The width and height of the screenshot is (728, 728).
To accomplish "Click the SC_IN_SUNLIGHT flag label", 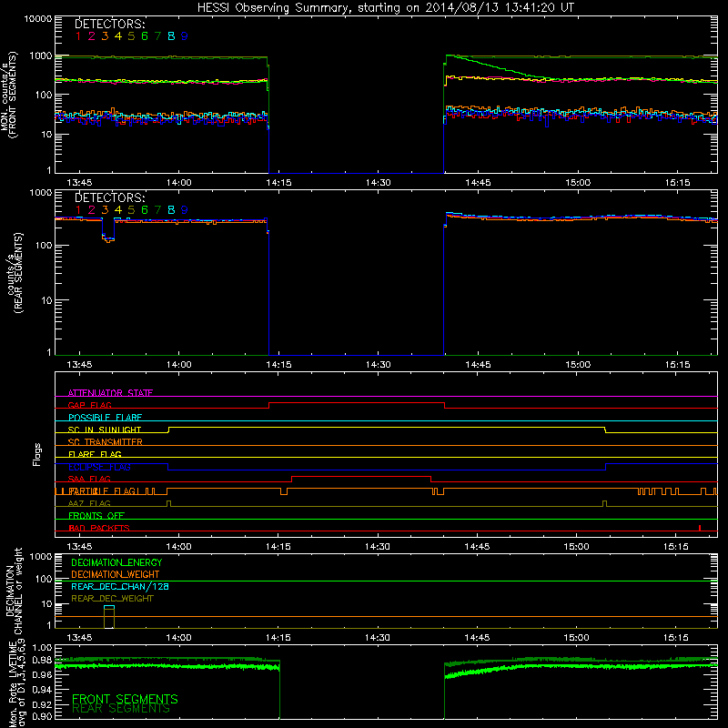I will pos(105,430).
